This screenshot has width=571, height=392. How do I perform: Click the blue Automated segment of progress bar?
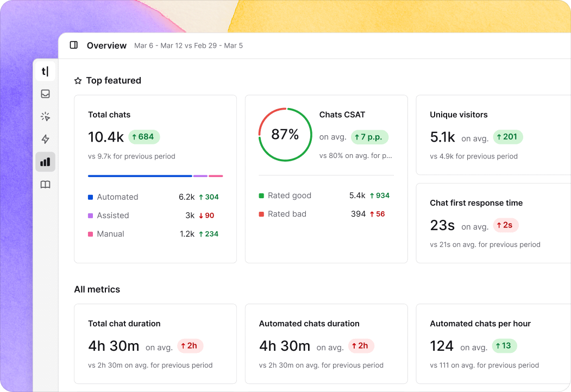coord(140,176)
